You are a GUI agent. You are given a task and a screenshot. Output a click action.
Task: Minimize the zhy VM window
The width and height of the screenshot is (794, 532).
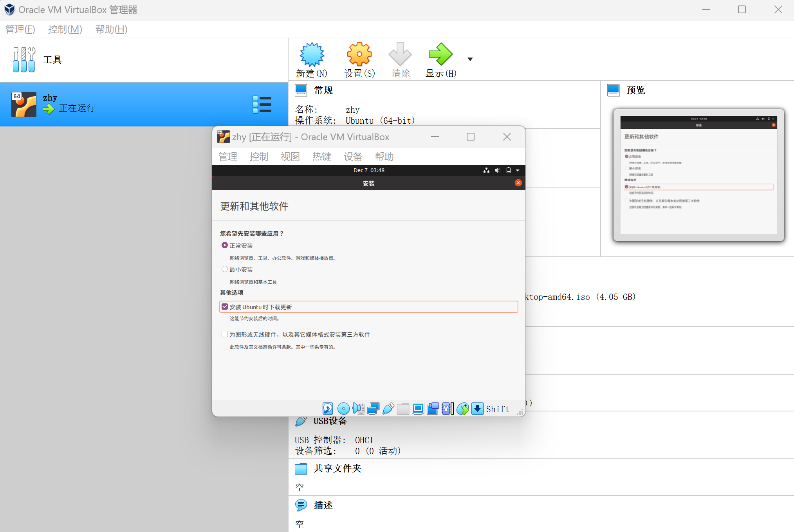(x=435, y=137)
